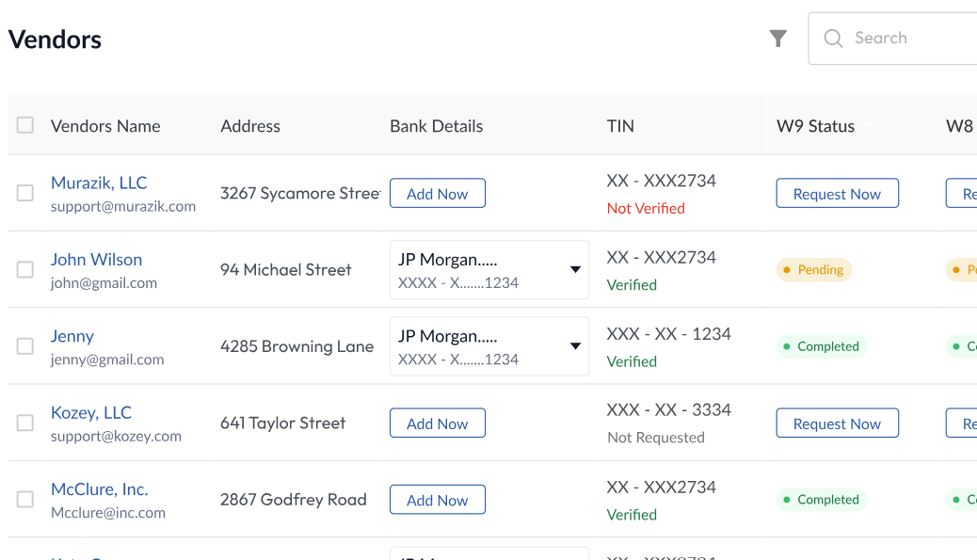
Task: Click Request Now for Kozey, LLC's W9
Action: point(837,423)
